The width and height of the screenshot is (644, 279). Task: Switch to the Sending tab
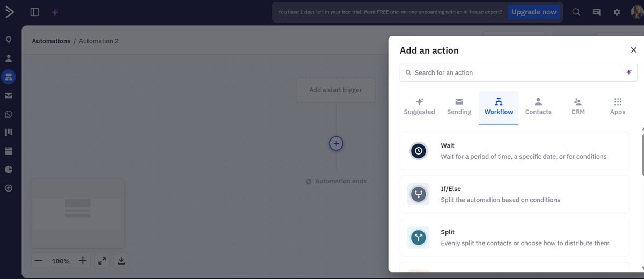click(x=459, y=107)
